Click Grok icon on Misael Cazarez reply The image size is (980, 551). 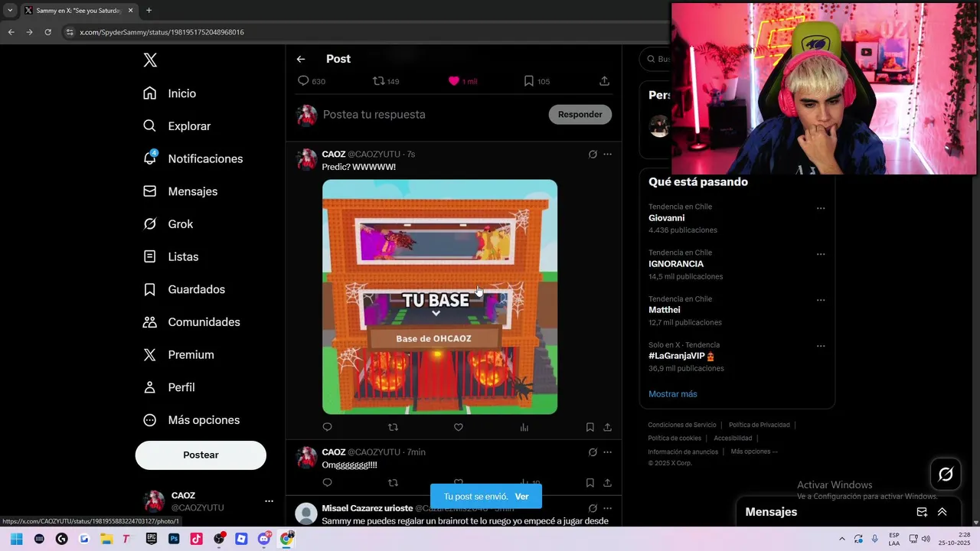593,508
